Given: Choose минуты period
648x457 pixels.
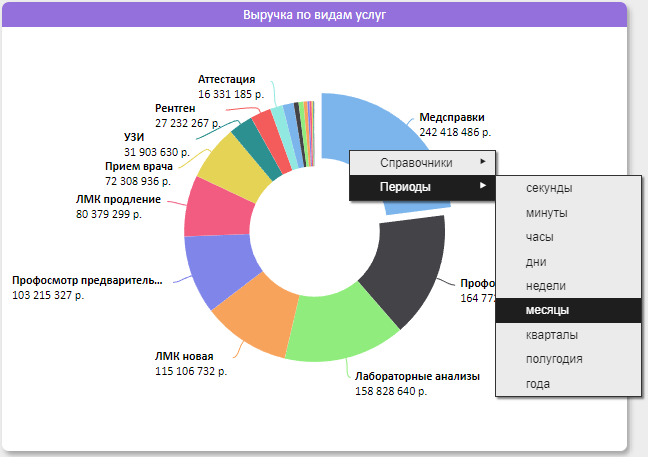Looking at the screenshot, I should coord(568,213).
